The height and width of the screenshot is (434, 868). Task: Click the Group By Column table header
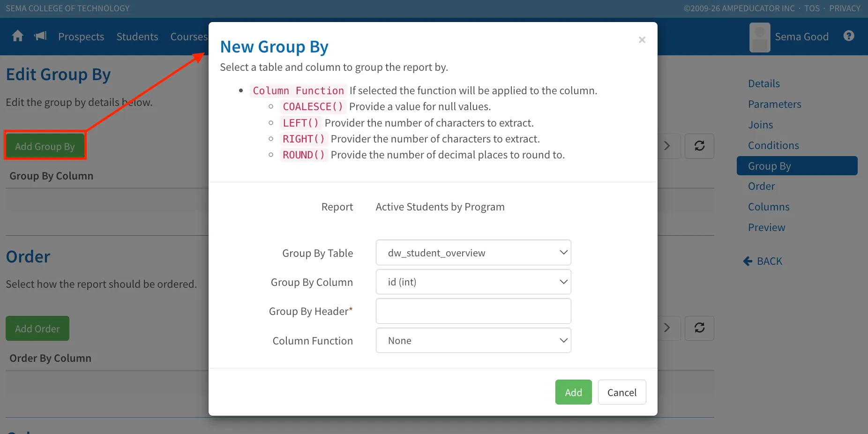point(52,176)
